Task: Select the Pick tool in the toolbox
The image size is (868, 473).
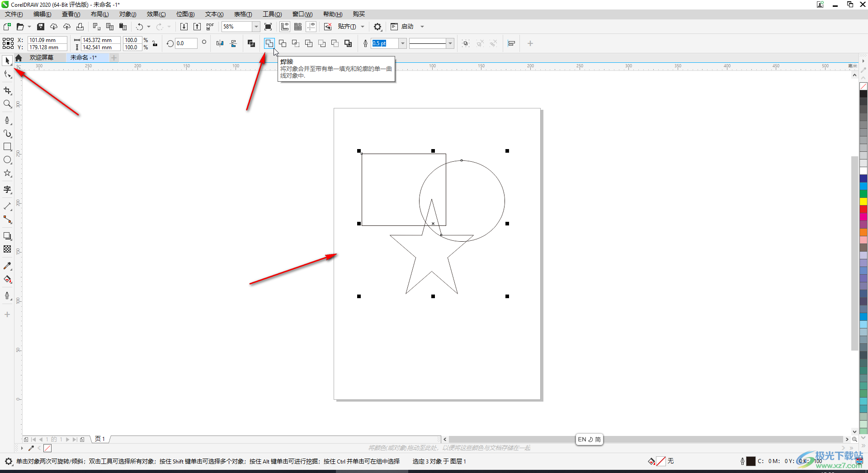Action: tap(7, 61)
